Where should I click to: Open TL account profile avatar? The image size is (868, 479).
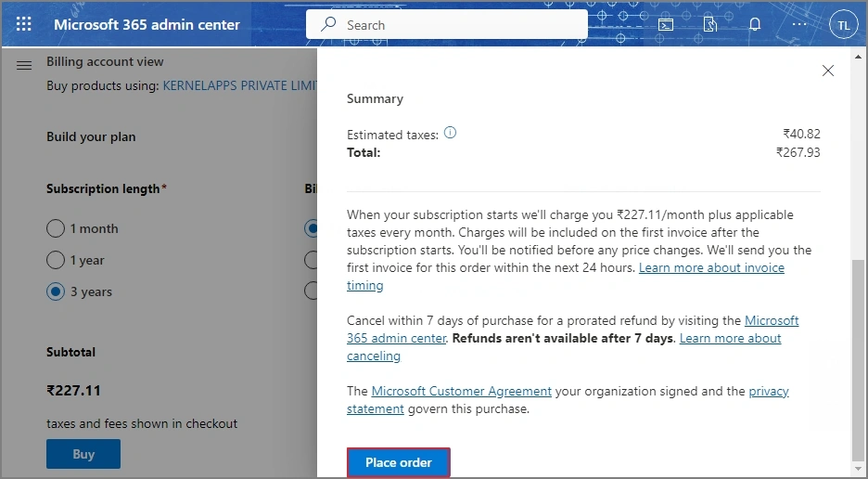(x=843, y=25)
